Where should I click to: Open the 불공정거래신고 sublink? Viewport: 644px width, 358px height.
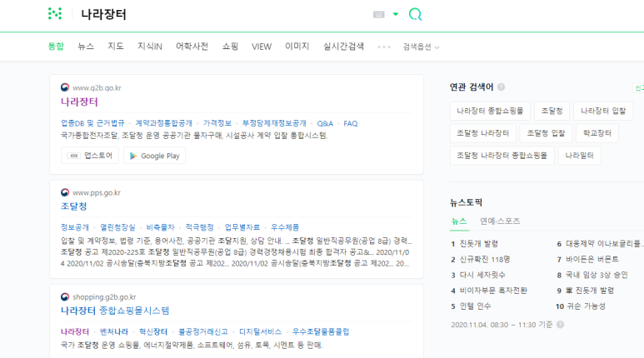(203, 331)
